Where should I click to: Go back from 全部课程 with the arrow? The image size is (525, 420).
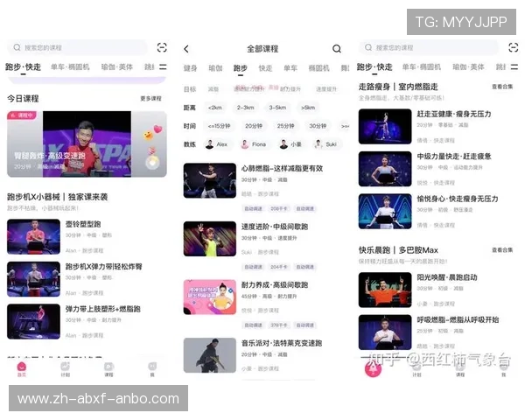(186, 49)
